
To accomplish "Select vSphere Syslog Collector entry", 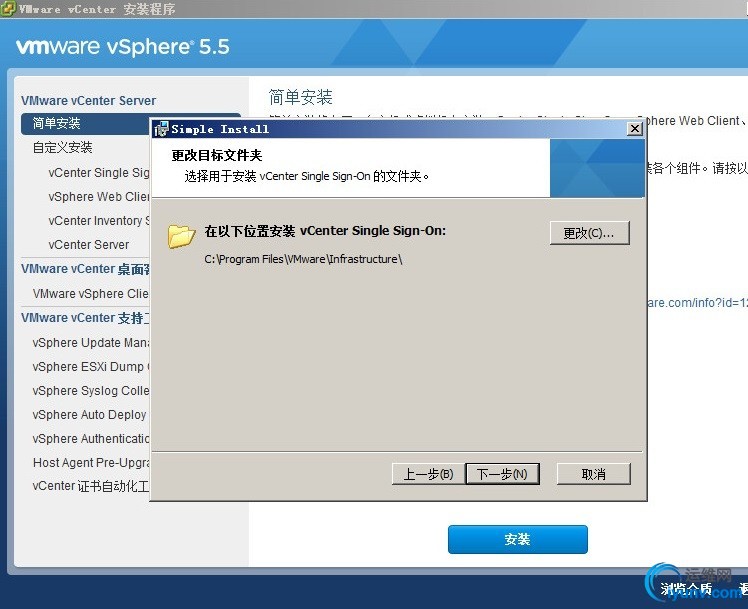I will (x=91, y=391).
